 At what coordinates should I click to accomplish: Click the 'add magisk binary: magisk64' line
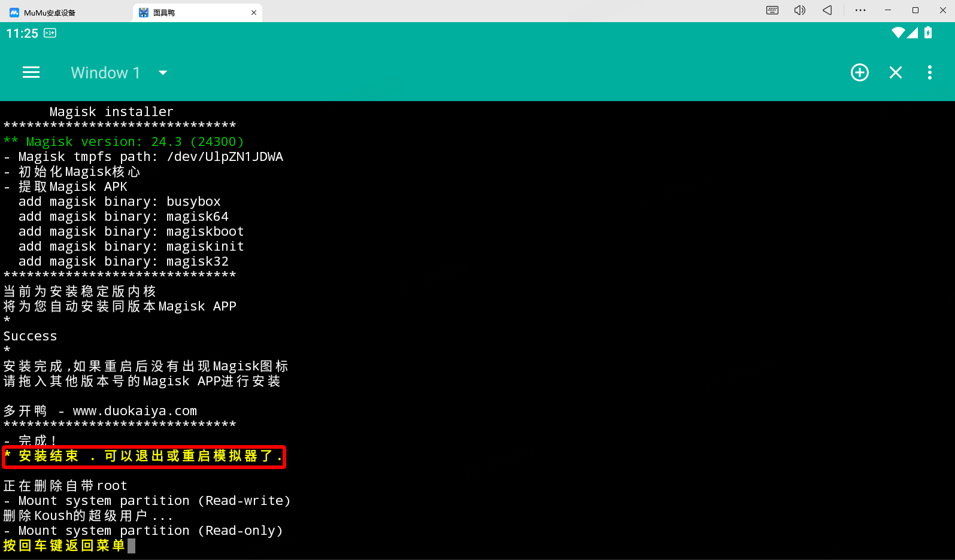123,217
